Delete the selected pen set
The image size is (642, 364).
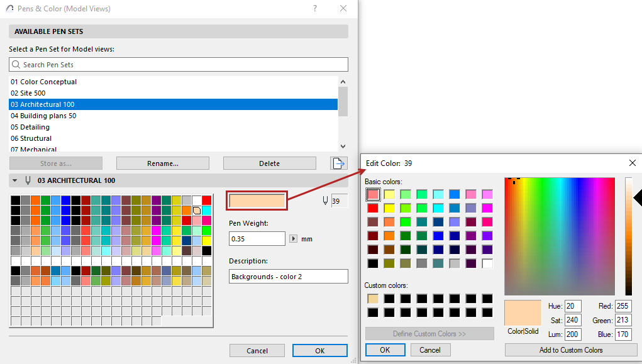pos(269,163)
